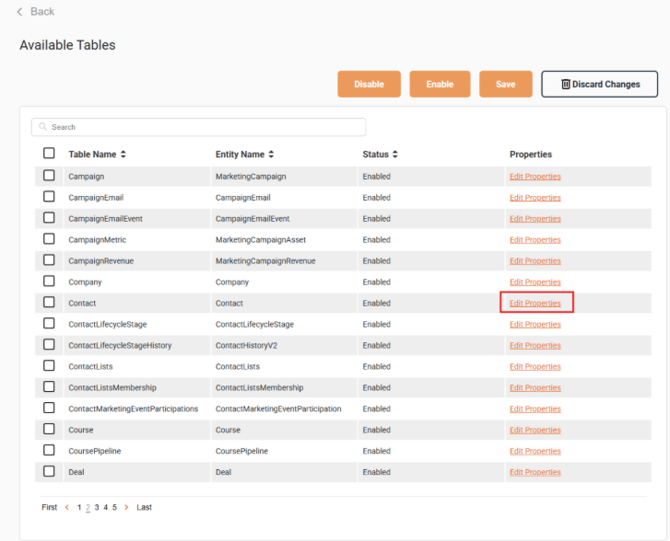
Task: Open page 3 in pagination
Action: [97, 508]
